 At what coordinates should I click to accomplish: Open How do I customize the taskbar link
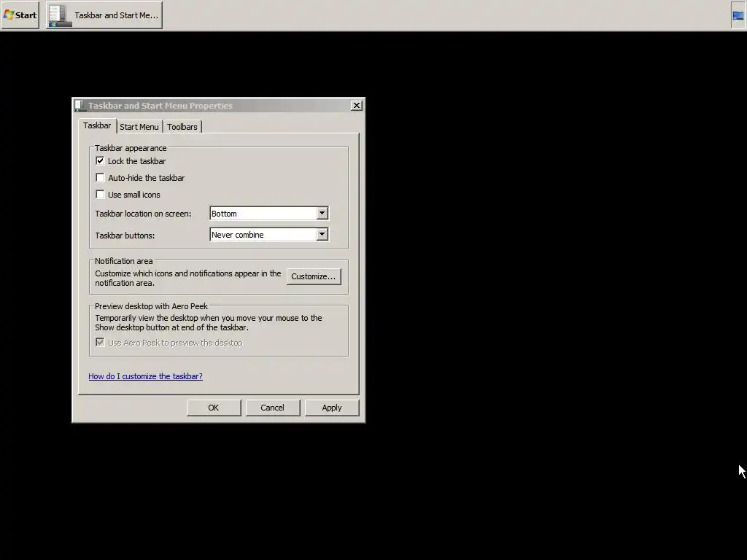pos(145,376)
